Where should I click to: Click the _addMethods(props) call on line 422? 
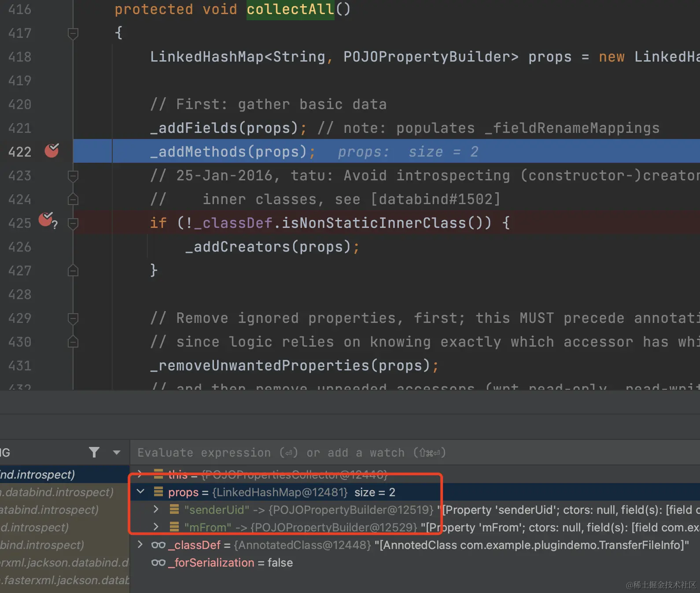228,152
